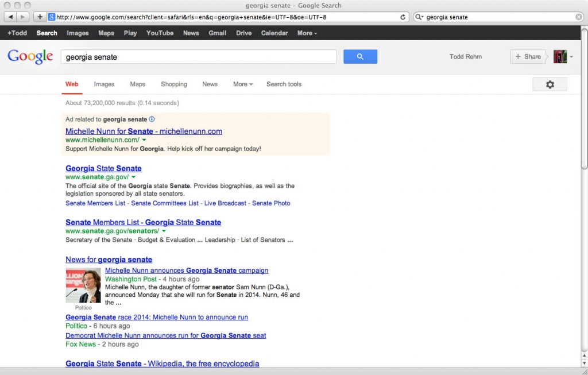
Task: Open Calendar in the black Google bar
Action: [274, 33]
